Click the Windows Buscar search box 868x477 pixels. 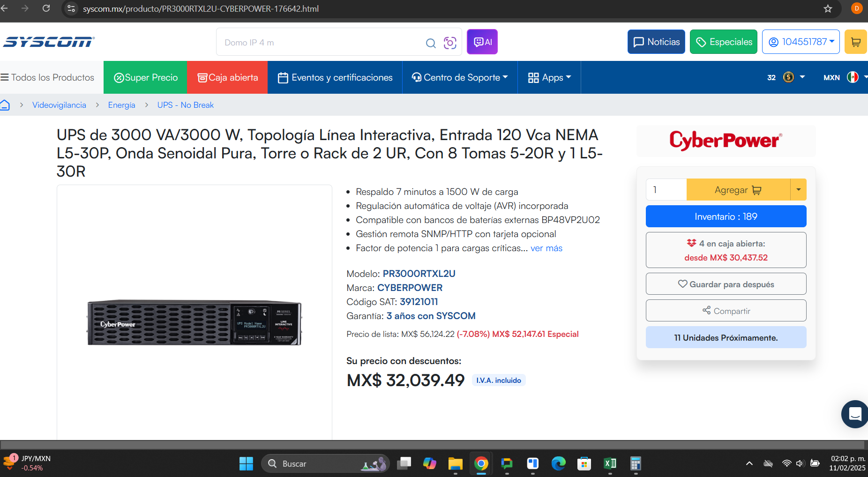coord(325,463)
